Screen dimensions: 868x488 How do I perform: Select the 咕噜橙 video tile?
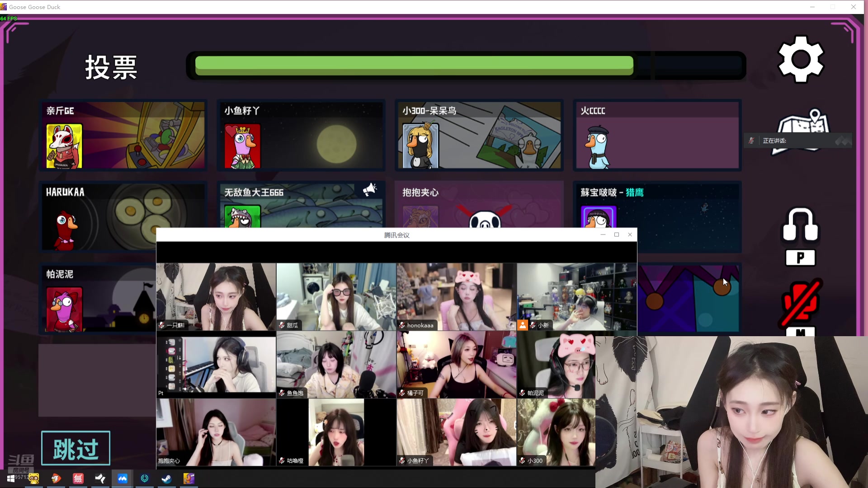point(336,432)
